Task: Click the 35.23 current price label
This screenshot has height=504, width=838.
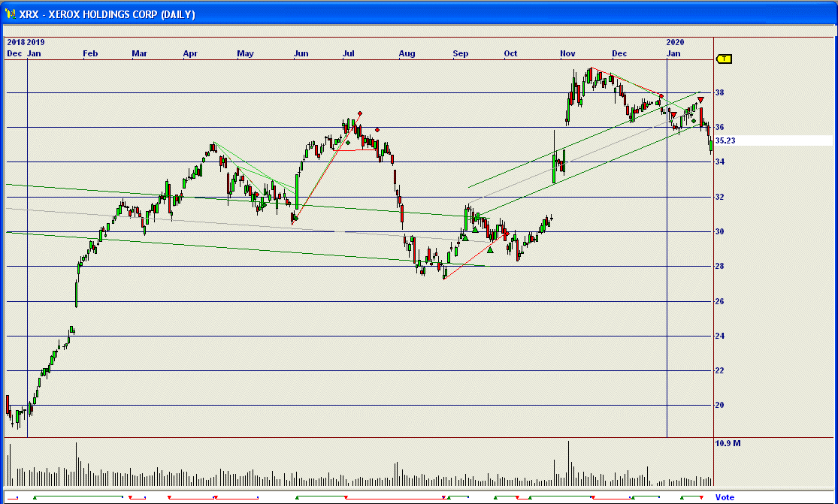Action: coord(725,140)
